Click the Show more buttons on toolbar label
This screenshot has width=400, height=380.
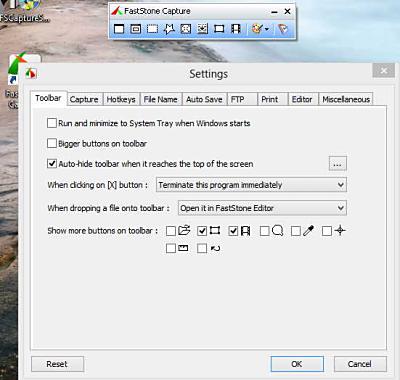(102, 231)
